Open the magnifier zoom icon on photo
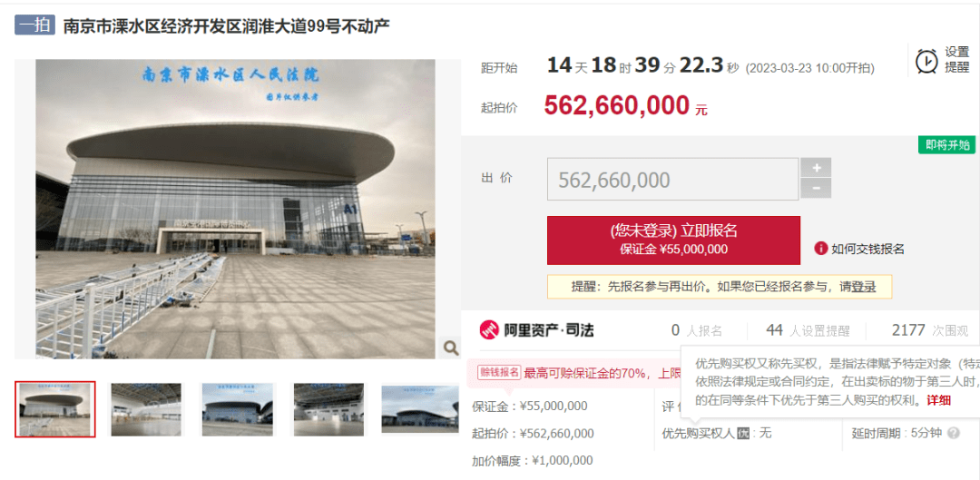 [x=450, y=347]
